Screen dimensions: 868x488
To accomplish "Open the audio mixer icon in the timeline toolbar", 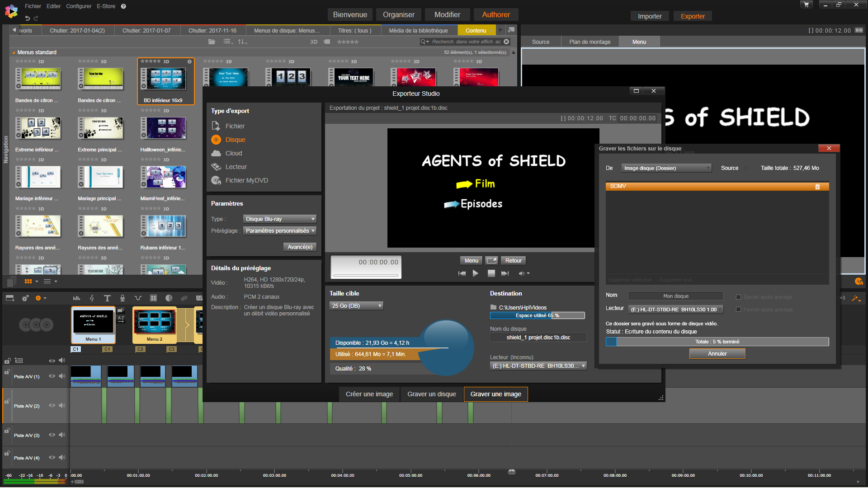I will tap(77, 298).
